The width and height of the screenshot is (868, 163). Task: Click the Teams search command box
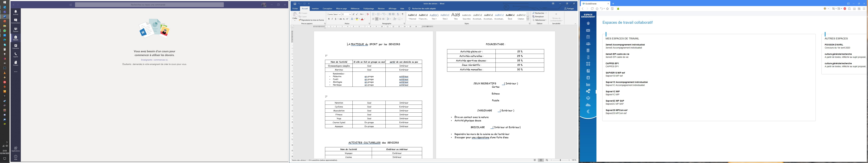[x=149, y=5]
